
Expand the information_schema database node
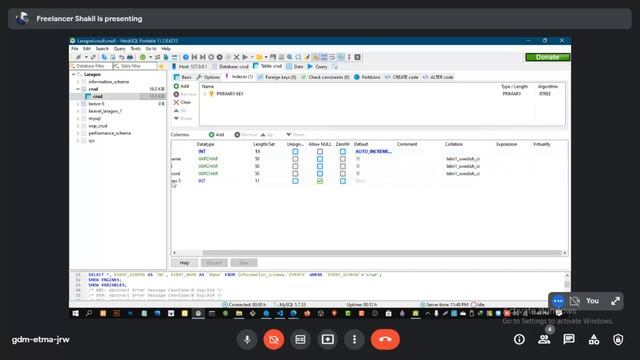coord(78,82)
